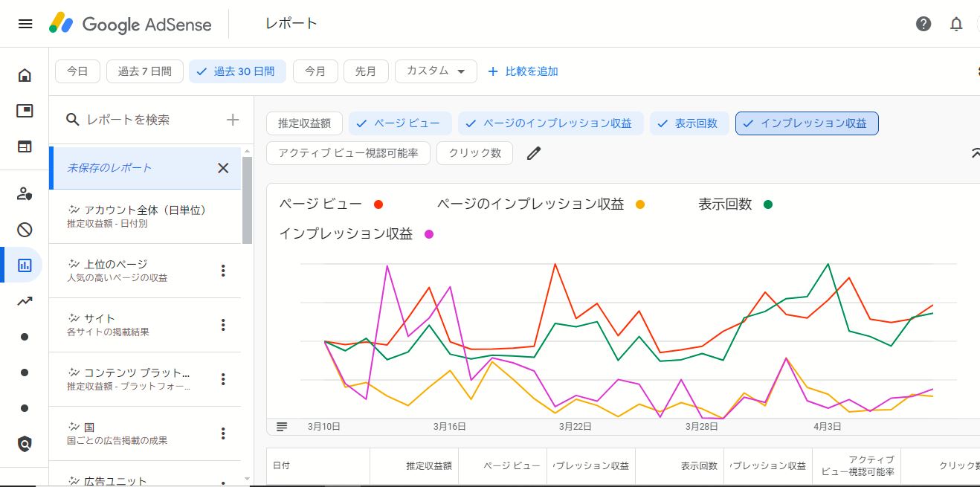Screen dimensions: 980x487
Task: Click 比較を追加 link
Action: (523, 71)
